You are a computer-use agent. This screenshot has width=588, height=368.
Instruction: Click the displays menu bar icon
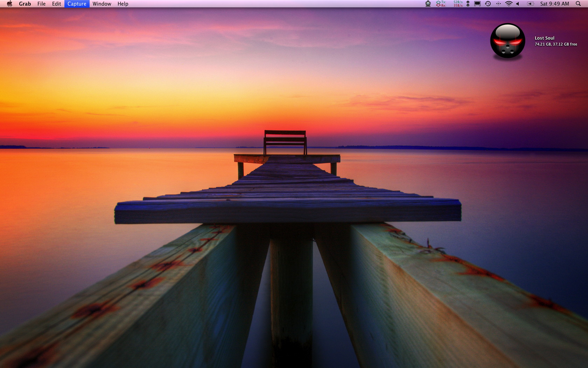[x=477, y=4]
